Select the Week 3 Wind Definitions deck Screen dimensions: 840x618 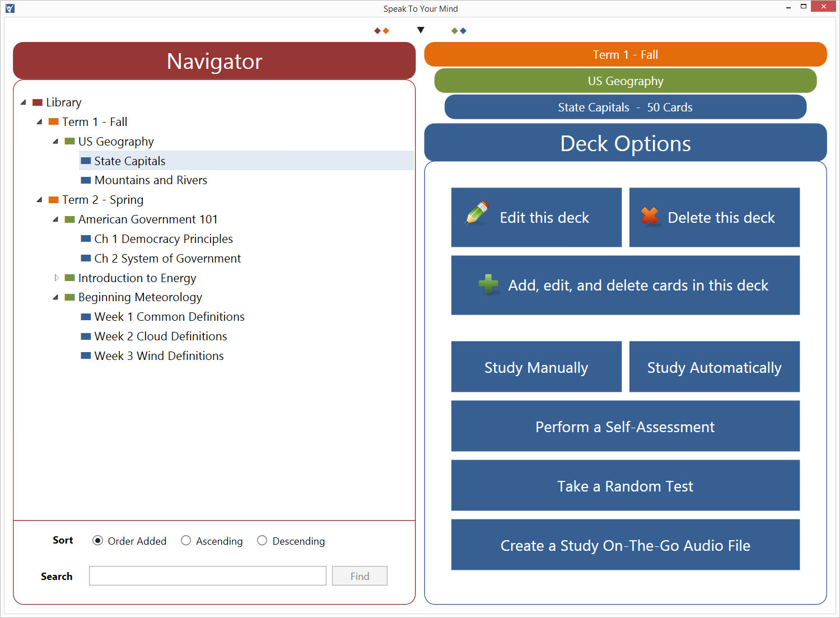159,356
